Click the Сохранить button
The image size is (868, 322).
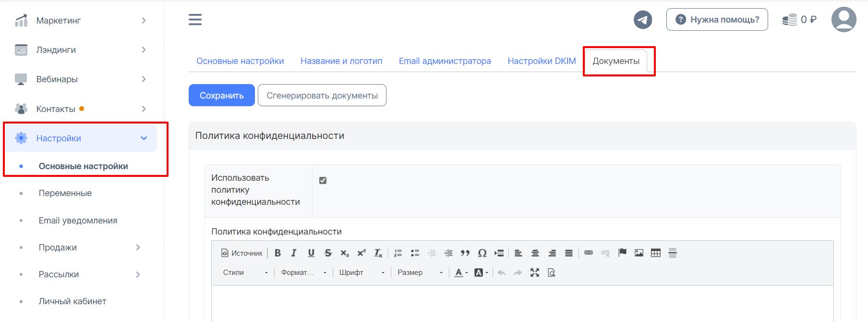click(222, 96)
